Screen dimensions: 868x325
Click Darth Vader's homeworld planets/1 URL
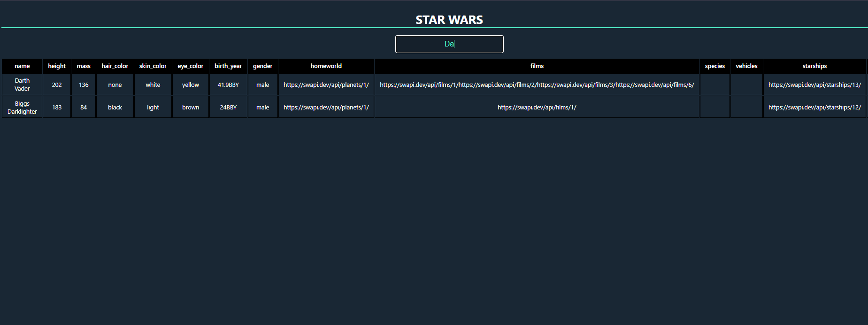(326, 85)
